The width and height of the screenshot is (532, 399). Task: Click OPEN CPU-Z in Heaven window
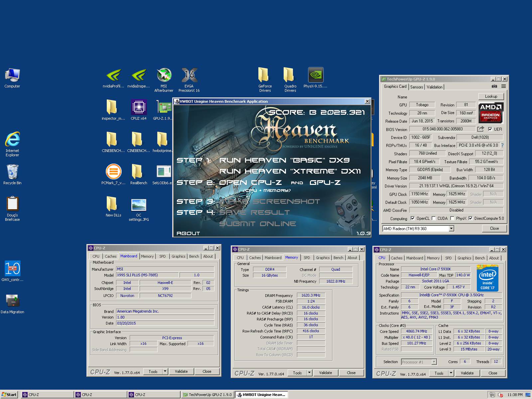[x=250, y=183]
